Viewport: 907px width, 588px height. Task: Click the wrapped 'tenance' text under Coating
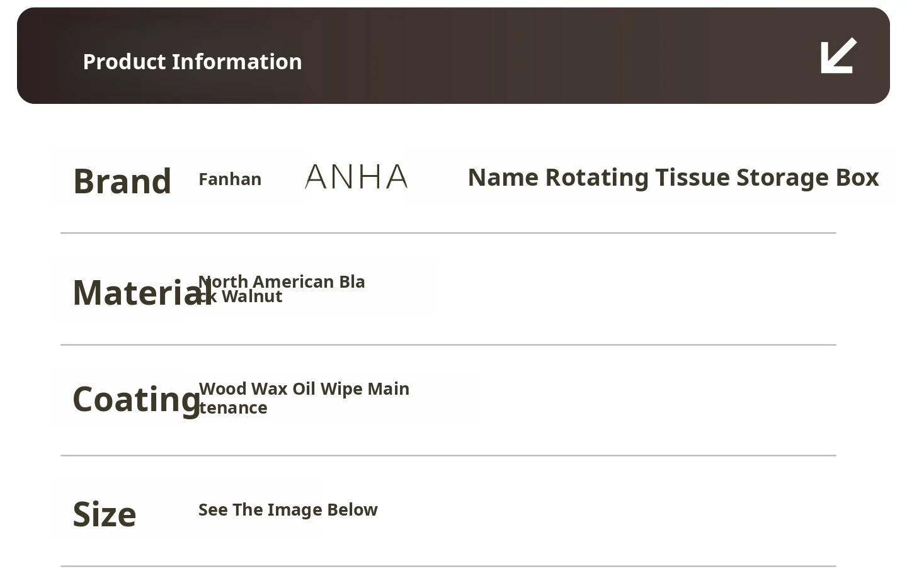click(234, 408)
